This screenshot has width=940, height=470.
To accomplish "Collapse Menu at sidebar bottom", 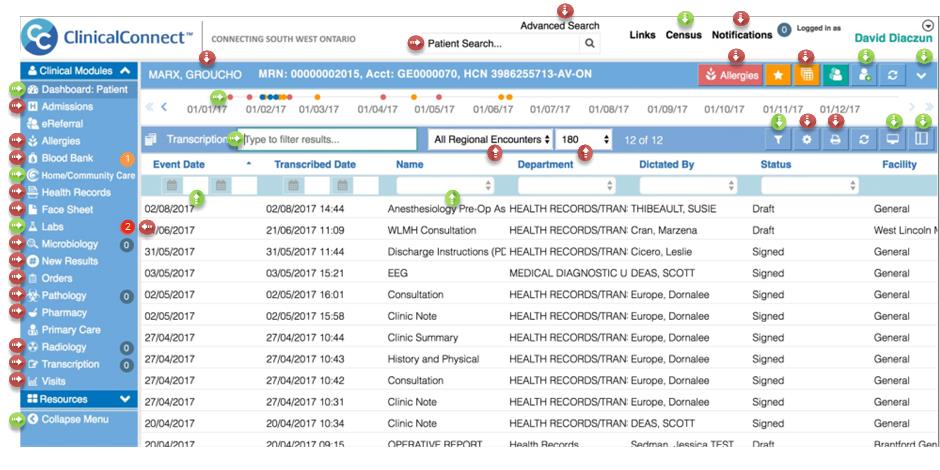I will [x=68, y=420].
